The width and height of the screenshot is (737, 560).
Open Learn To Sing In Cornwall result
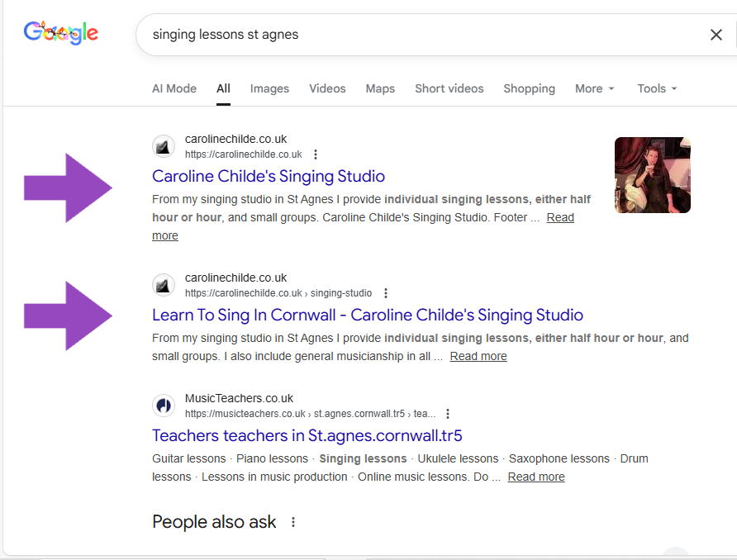pos(368,315)
